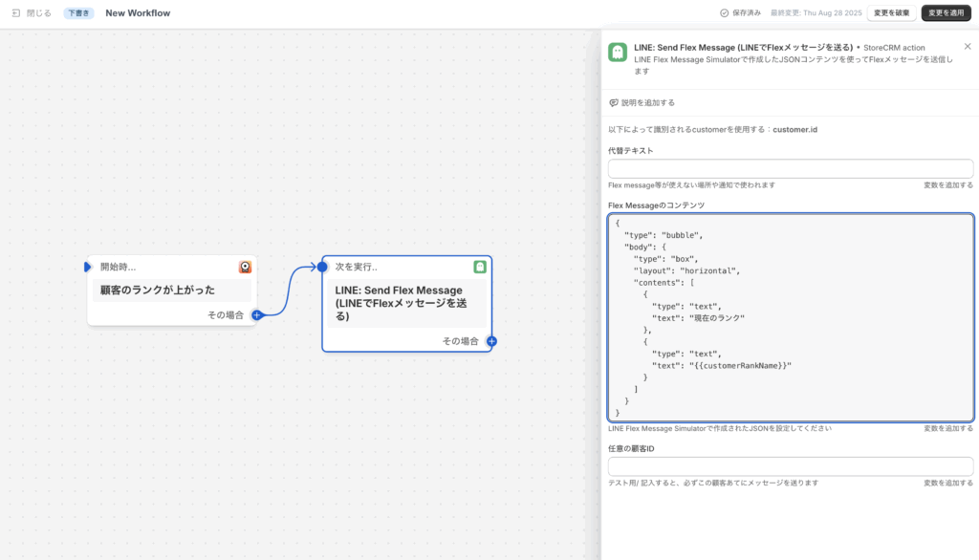Apply changes with 変更を適用 button
979x560 pixels.
(946, 13)
